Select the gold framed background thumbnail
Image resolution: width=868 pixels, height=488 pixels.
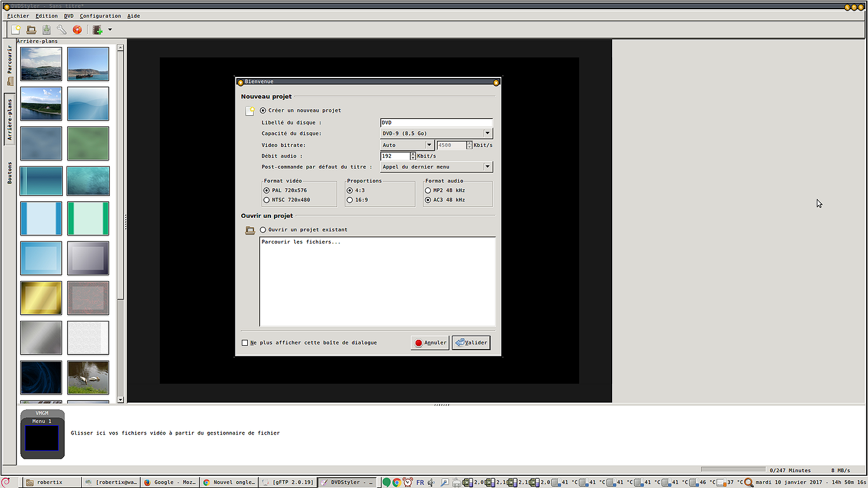(42, 298)
